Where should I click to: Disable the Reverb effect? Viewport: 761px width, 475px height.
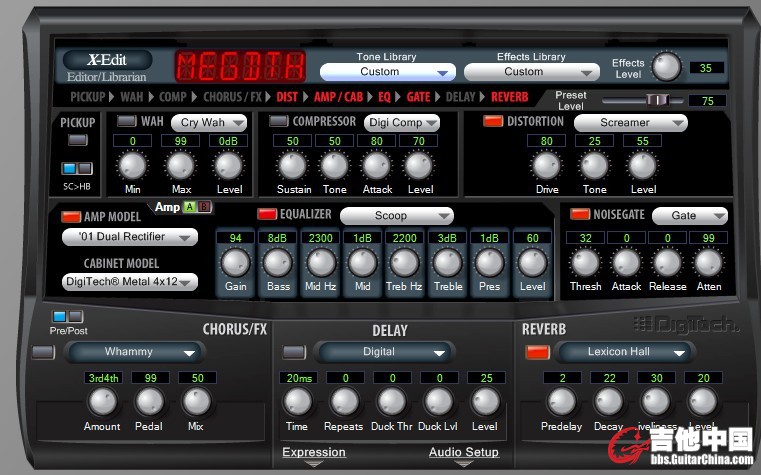pos(538,352)
